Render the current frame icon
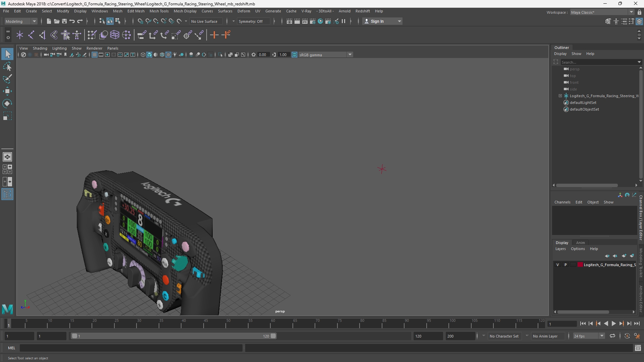Screen dimensions: 644x362 pyautogui.click(x=297, y=21)
